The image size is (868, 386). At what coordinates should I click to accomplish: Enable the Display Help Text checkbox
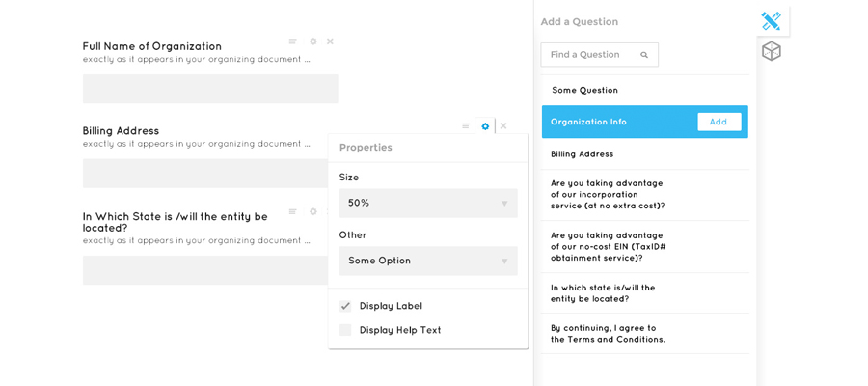(x=345, y=330)
